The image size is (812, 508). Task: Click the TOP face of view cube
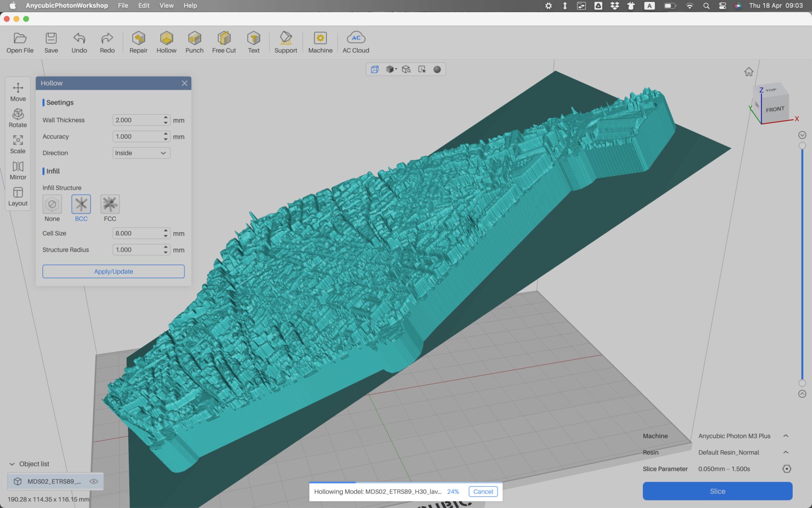[770, 90]
